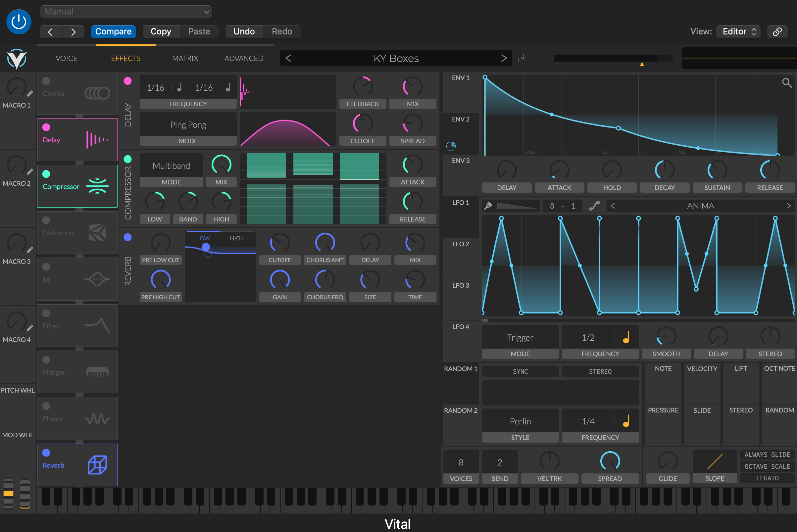The width and height of the screenshot is (797, 532).
Task: Click the LFO 1 frequency note icon
Action: tap(626, 337)
